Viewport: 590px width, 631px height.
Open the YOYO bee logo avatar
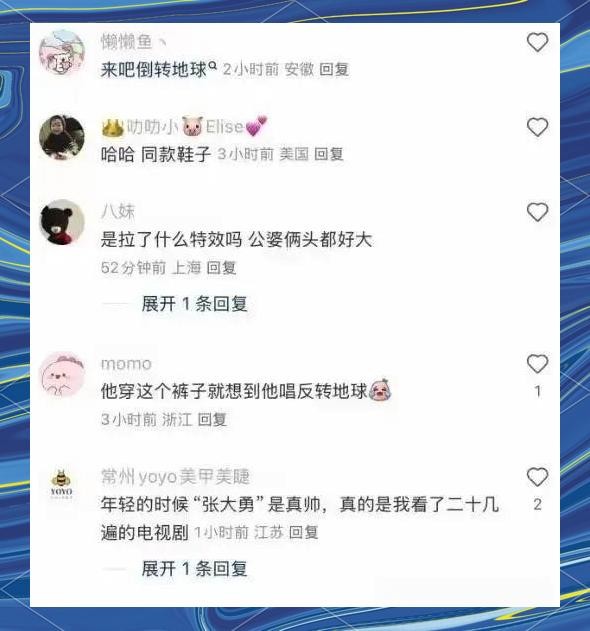pos(62,484)
